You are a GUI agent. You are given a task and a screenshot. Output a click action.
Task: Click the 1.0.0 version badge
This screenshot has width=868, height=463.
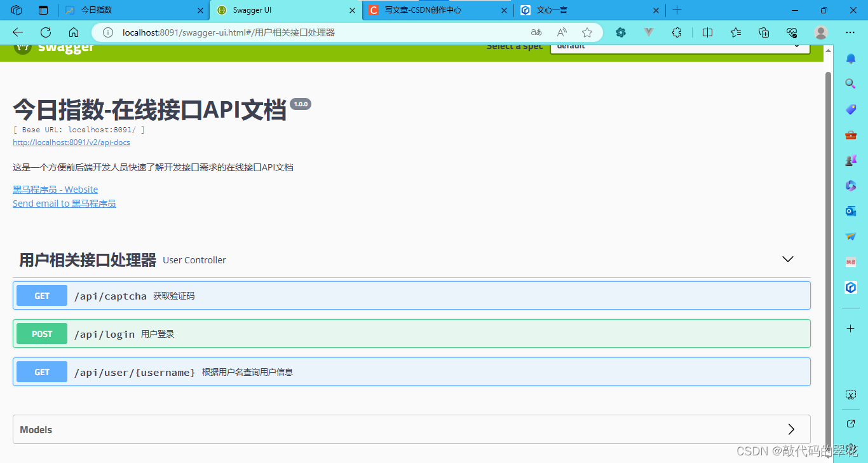pyautogui.click(x=301, y=104)
